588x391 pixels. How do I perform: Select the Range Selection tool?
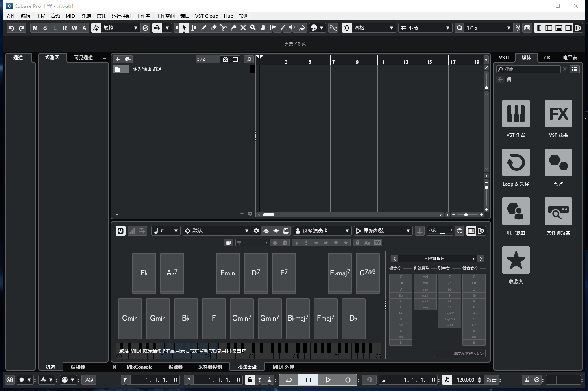[194, 28]
